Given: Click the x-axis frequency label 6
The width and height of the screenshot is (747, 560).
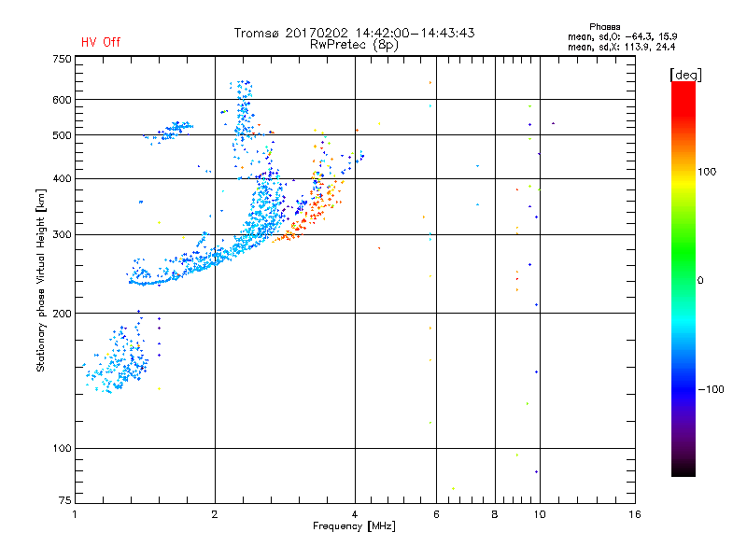Looking at the screenshot, I should tap(436, 514).
